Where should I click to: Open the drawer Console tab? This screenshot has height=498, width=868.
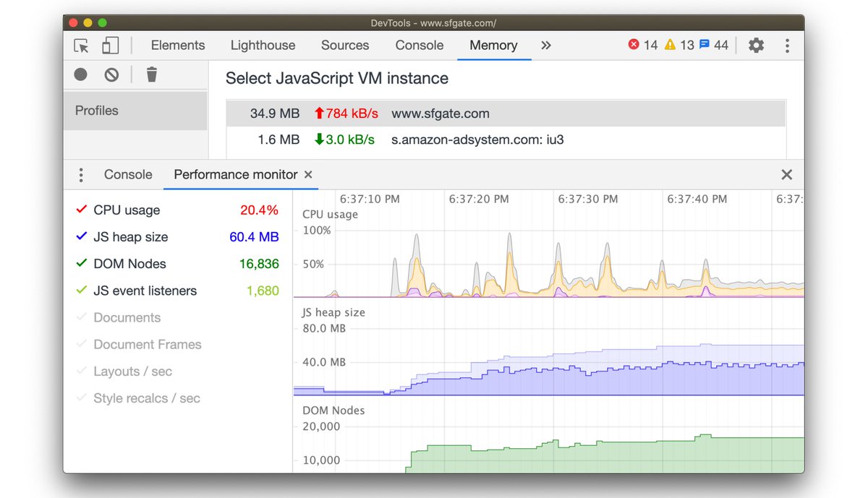pos(128,174)
